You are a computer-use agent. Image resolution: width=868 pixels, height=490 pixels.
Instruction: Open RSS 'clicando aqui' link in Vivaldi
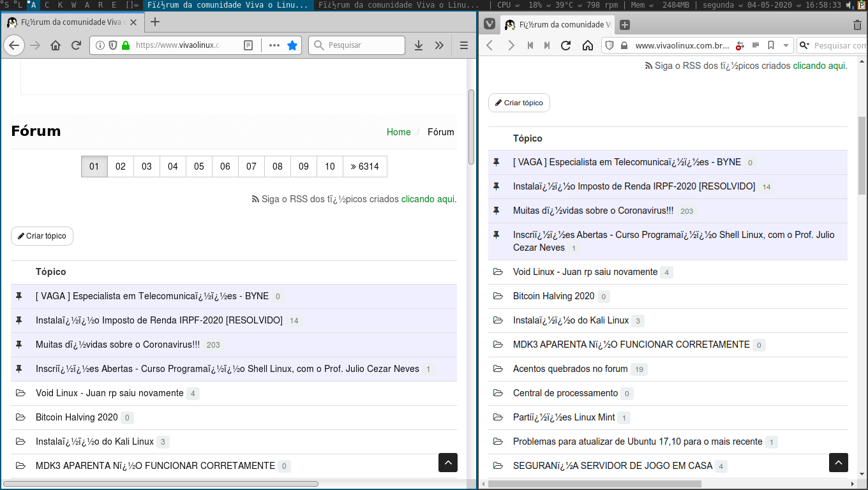[820, 66]
